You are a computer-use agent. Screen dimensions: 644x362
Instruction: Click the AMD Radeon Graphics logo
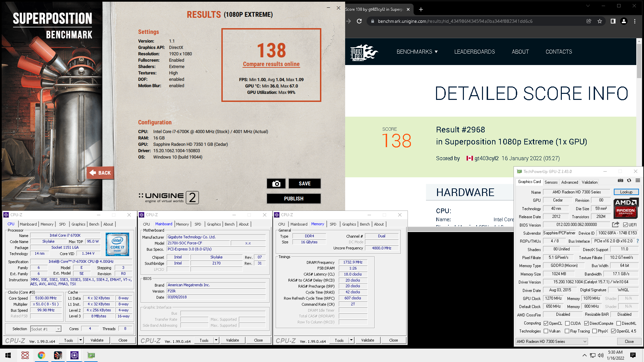[626, 208]
